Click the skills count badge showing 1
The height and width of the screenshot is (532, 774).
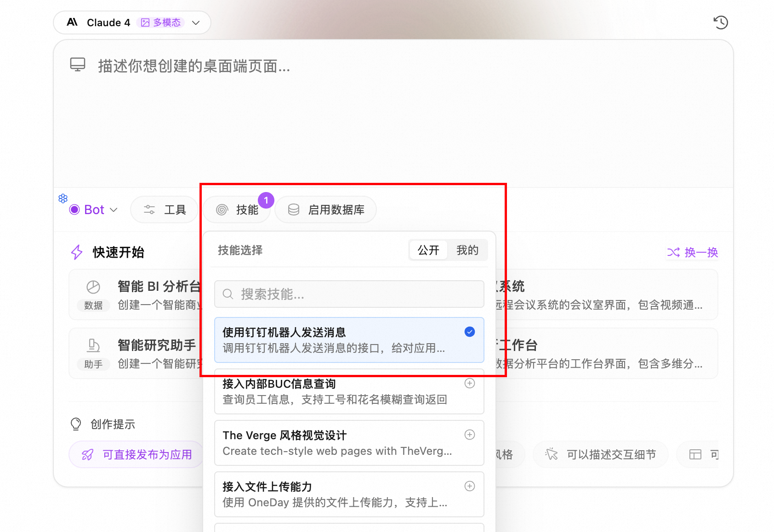click(266, 200)
